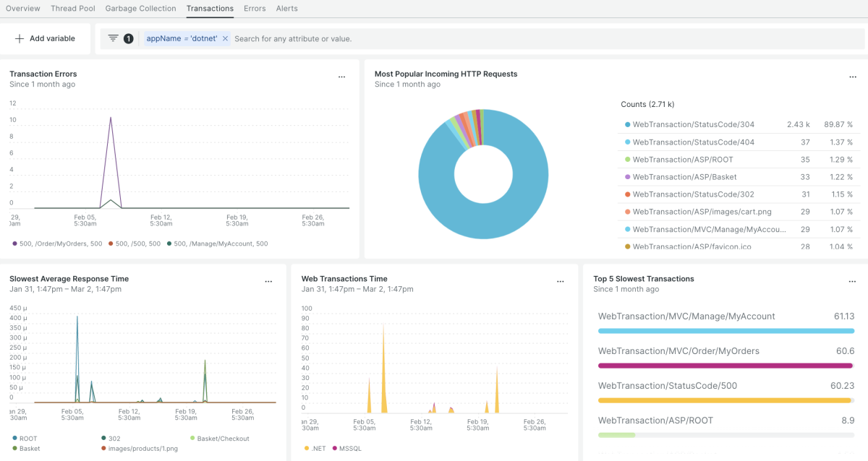
Task: Open Most Popular Incoming HTTP Requests options menu
Action: [x=852, y=77]
